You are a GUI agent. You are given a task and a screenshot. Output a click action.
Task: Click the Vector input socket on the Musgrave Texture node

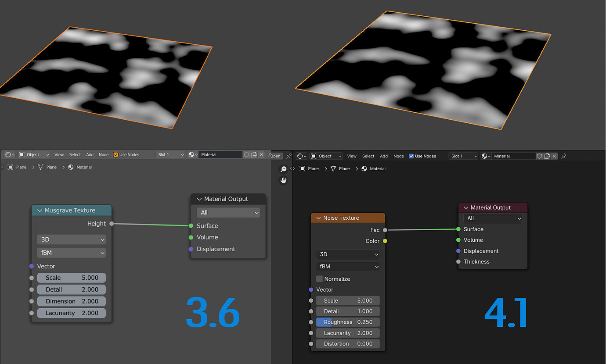pos(32,266)
